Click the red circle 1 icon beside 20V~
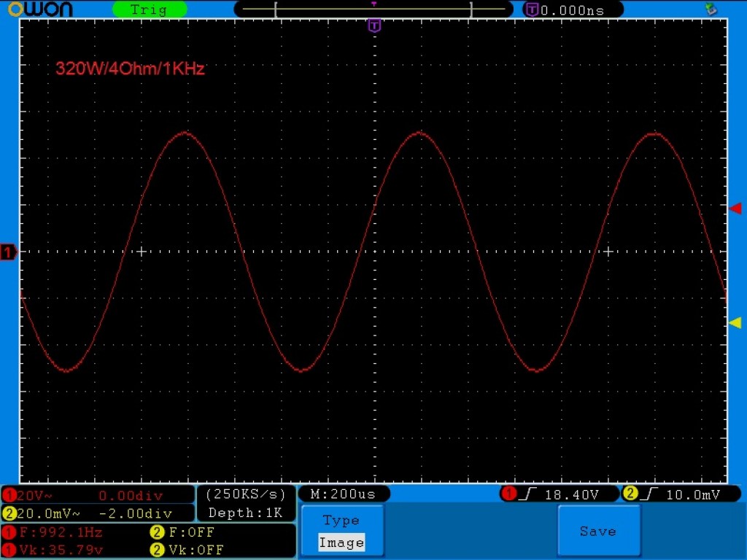747x560 pixels. coord(9,496)
